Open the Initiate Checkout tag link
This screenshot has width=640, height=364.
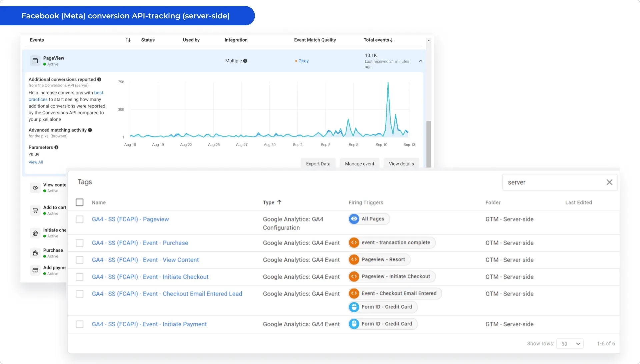click(150, 277)
